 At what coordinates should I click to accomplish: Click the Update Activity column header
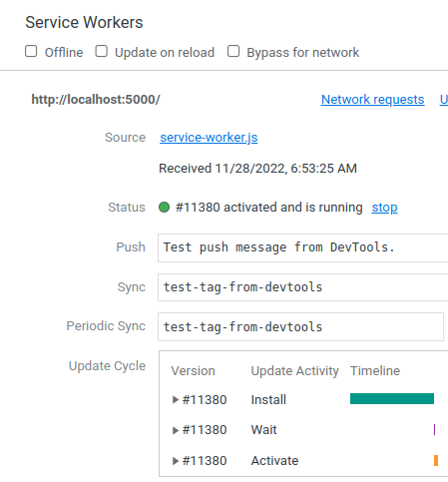294,371
